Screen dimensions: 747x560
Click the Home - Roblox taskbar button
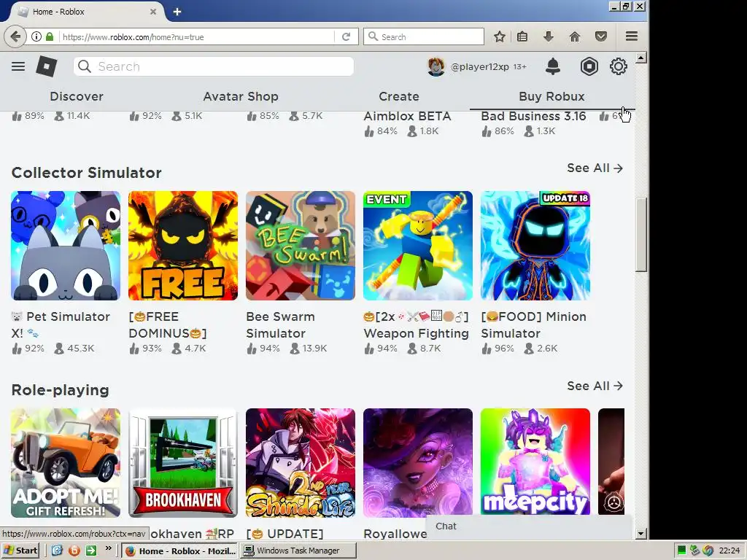coord(179,551)
